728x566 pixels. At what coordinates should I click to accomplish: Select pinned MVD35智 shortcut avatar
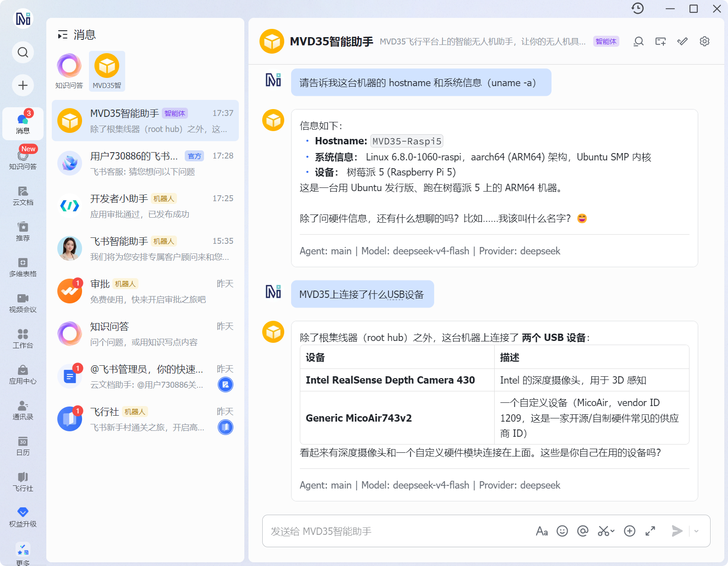pyautogui.click(x=107, y=71)
